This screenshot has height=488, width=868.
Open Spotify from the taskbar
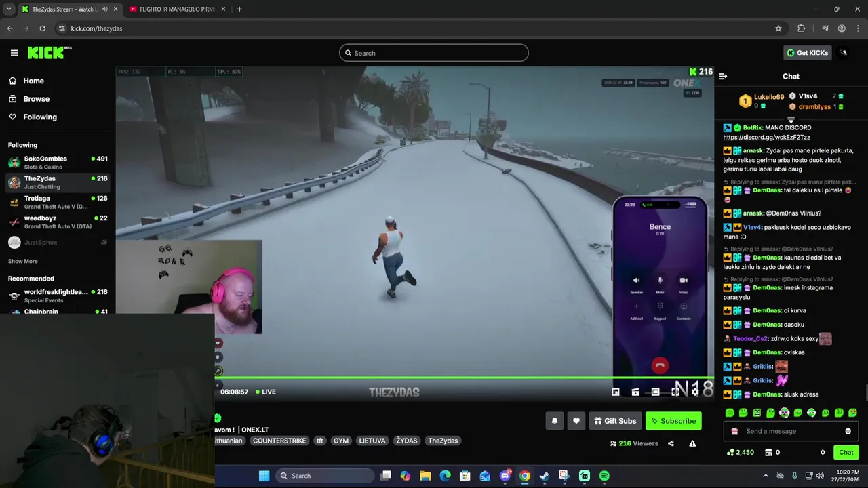(604, 476)
